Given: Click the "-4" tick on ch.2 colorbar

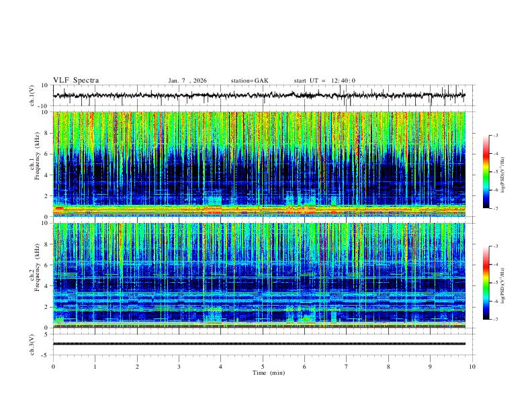Looking at the screenshot, I should coord(495,265).
